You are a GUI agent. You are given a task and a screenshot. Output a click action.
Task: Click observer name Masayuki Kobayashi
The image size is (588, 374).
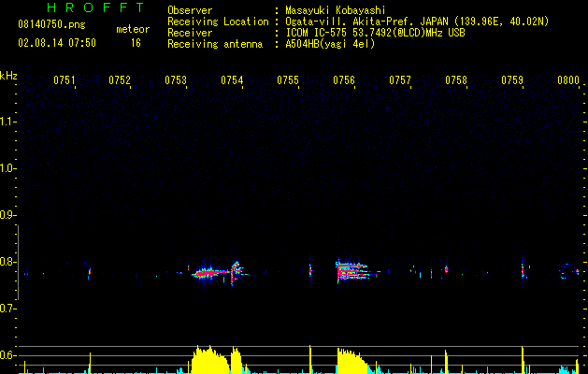point(336,10)
